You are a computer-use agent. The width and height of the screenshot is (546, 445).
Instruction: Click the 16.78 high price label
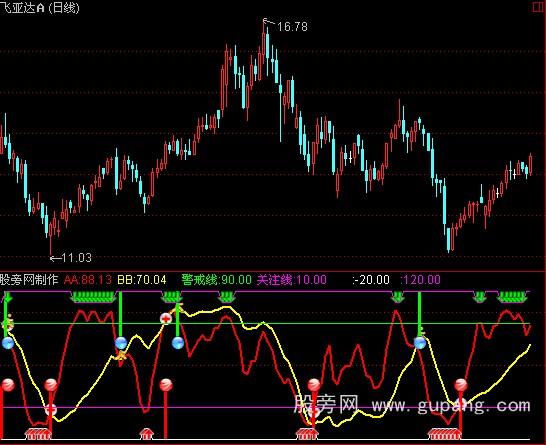292,27
